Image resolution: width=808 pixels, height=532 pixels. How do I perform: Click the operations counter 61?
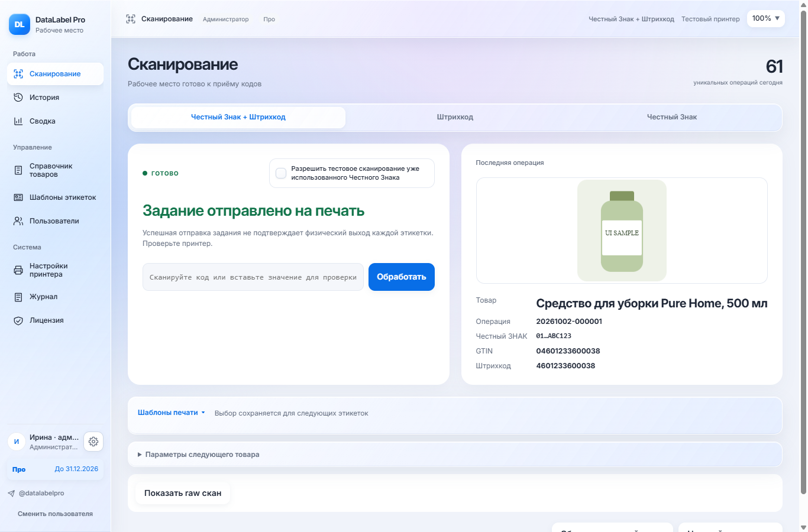(x=774, y=66)
